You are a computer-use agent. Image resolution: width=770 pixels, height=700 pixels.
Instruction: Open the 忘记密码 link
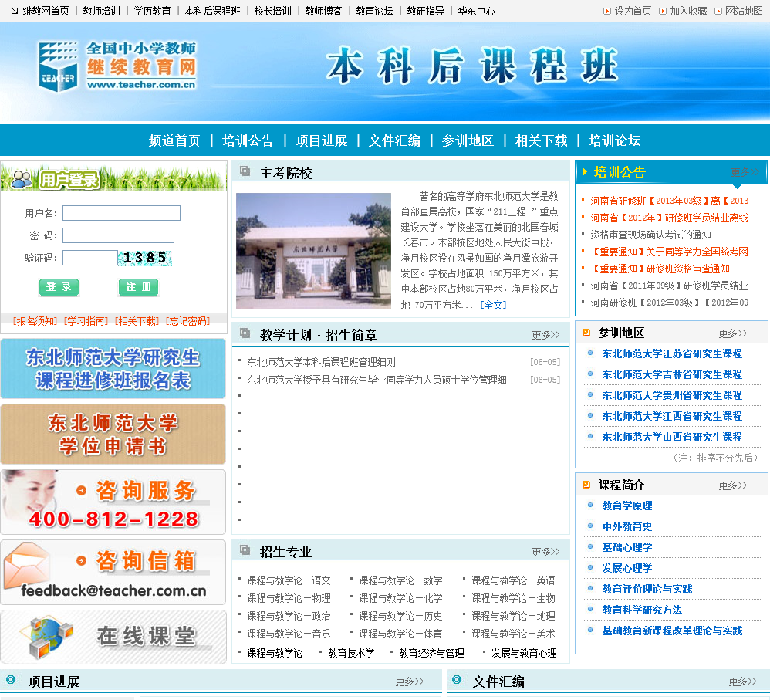(187, 321)
